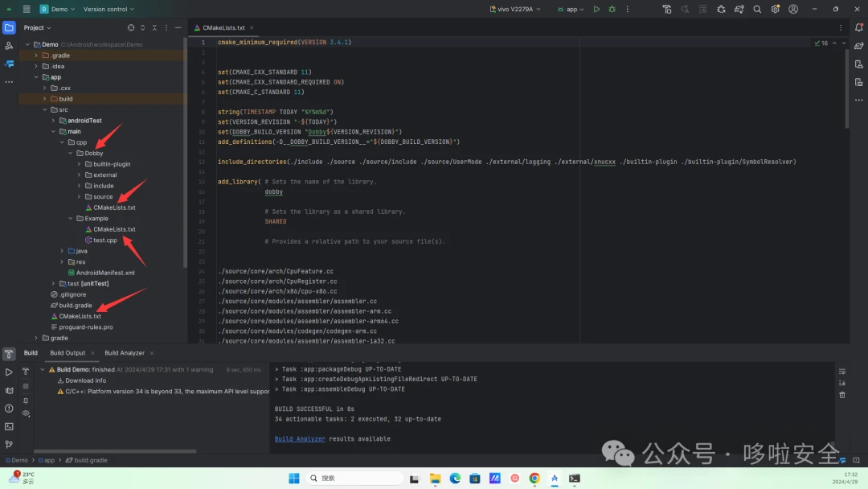Select CMakeLists.txt directly under app

coord(80,316)
